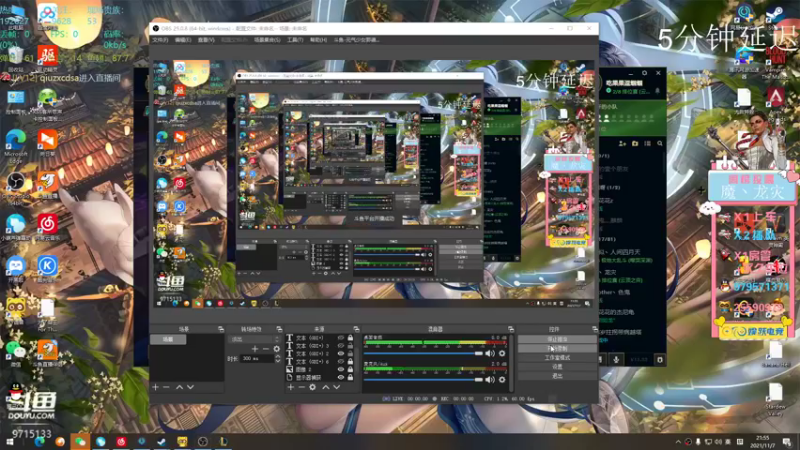Add a new scene with the plus icon
Viewport: 800px width, 450px height.
(x=156, y=387)
